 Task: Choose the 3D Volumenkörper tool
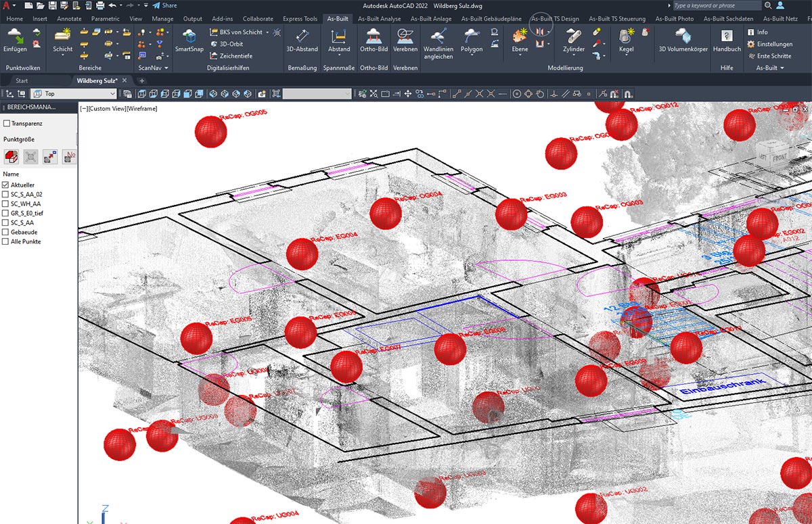[x=683, y=37]
